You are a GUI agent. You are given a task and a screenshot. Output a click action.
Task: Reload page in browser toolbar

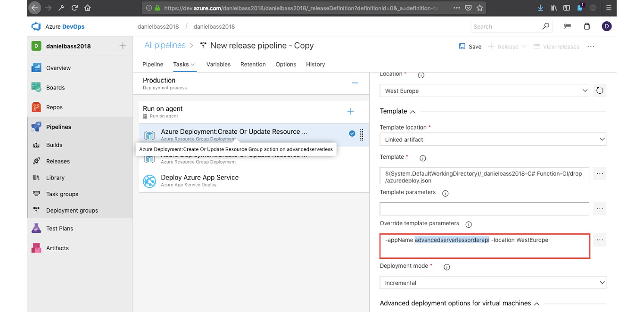click(74, 8)
